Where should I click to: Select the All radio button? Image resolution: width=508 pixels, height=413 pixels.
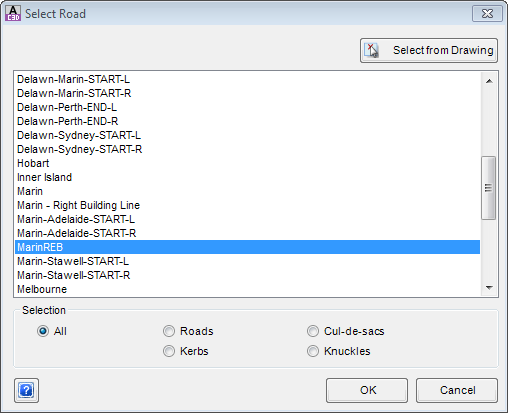point(43,331)
